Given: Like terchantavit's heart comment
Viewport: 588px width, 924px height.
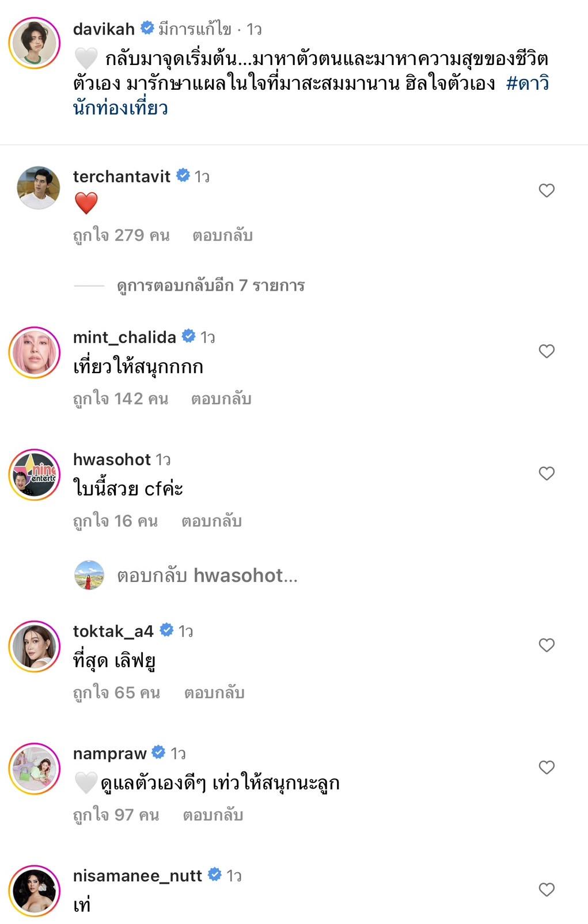Looking at the screenshot, I should (x=546, y=191).
